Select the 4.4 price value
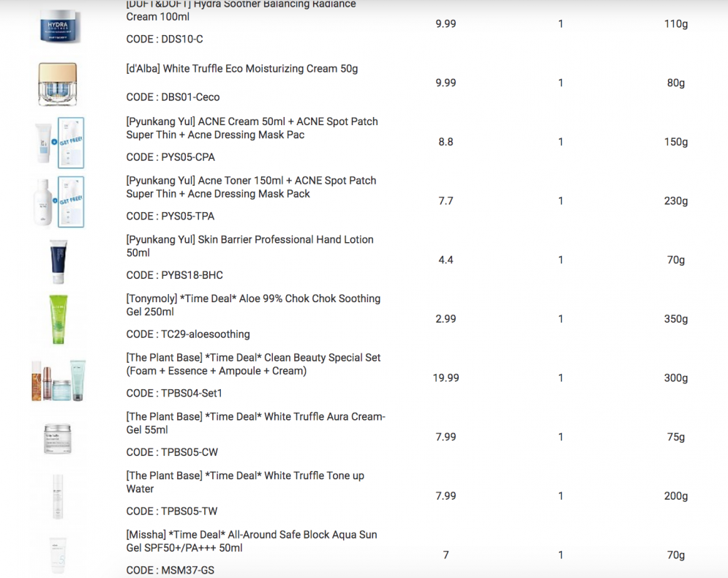 [446, 260]
